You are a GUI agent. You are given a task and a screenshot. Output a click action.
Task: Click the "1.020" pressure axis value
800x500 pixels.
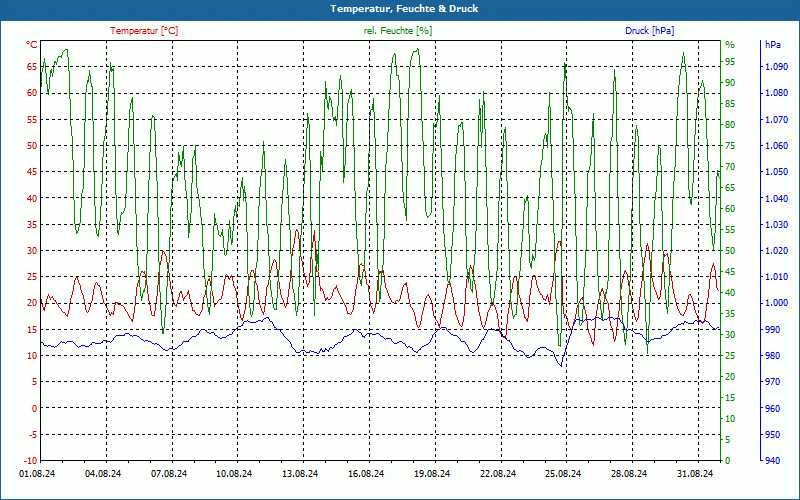point(776,251)
